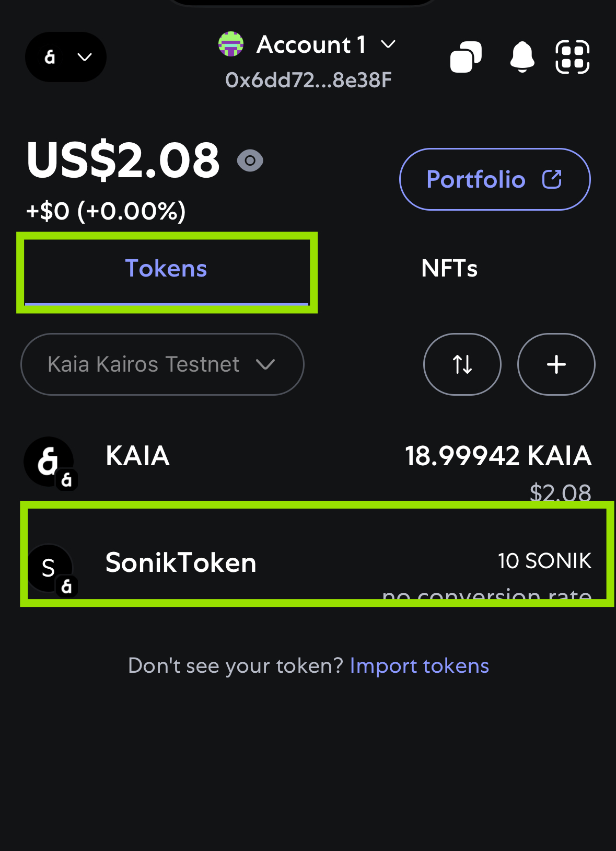
Task: Open the Kaia Kairos Testnet filter dropdown
Action: click(x=162, y=364)
